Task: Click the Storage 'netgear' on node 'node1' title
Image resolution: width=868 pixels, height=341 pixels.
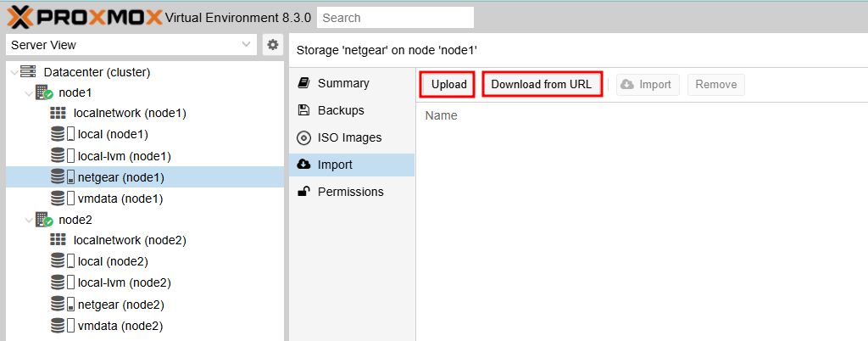Action: tap(387, 50)
